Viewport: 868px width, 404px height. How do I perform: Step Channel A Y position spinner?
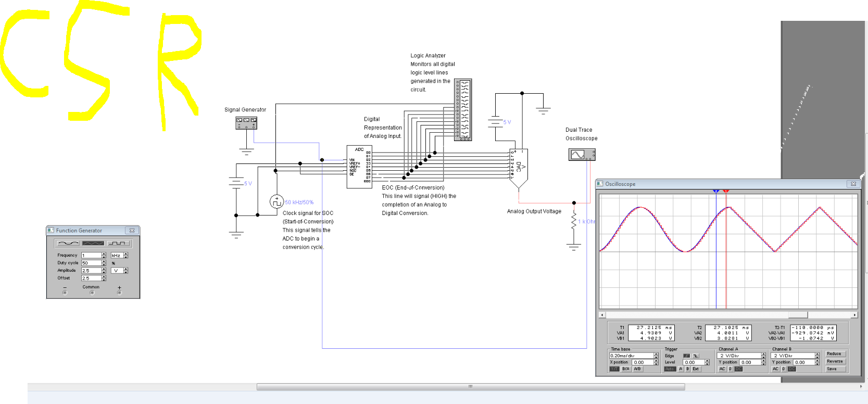(763, 362)
